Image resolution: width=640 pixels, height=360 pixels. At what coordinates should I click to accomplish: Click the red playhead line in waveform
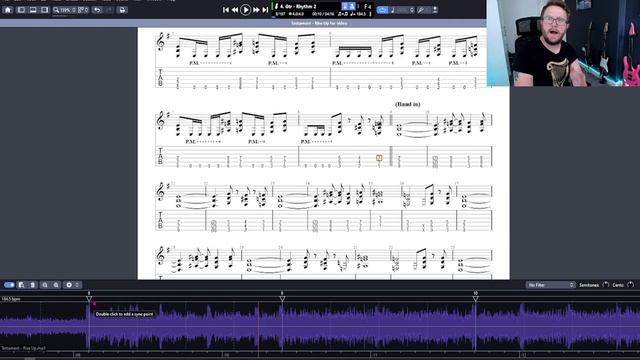pyautogui.click(x=258, y=327)
